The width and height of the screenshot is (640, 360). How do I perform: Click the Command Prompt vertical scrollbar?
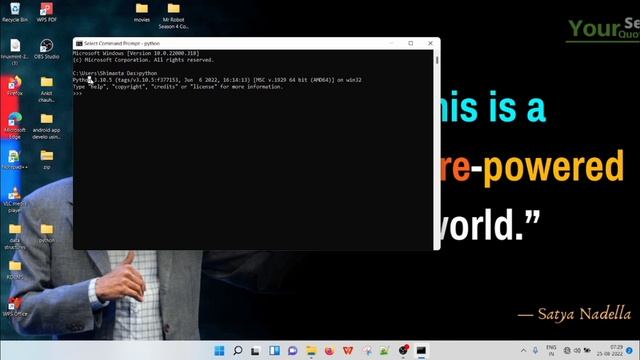point(437,149)
